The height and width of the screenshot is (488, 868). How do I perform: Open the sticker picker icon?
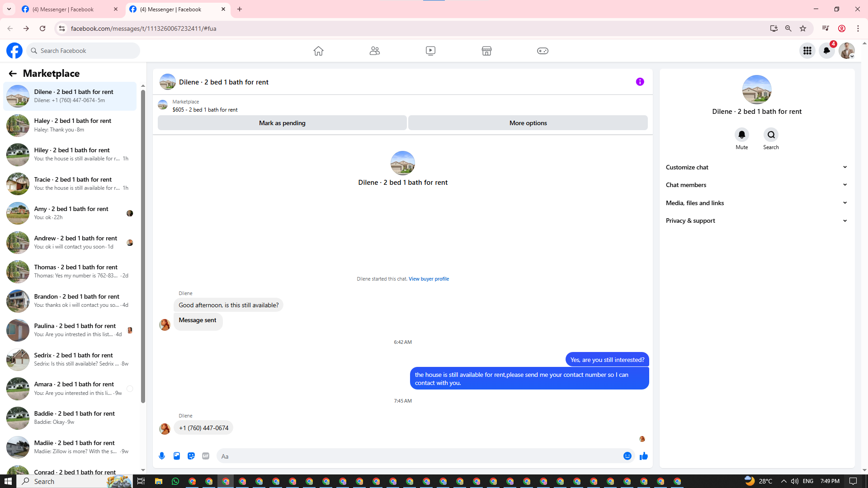191,456
